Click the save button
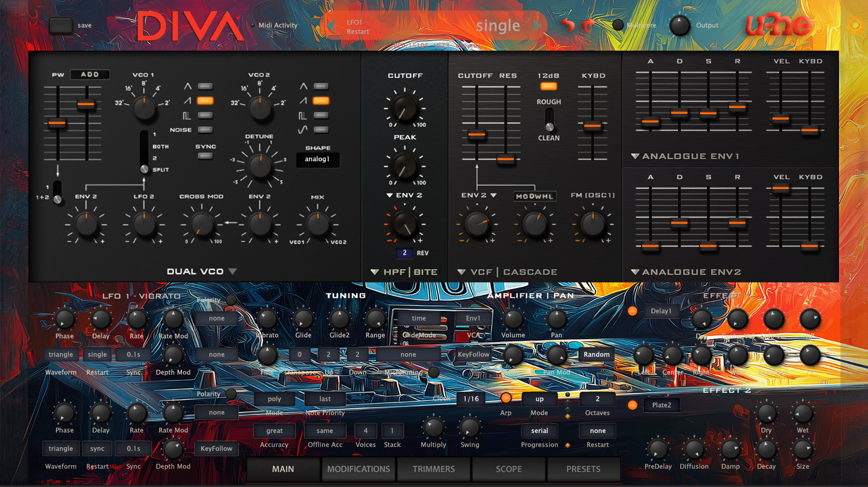The height and width of the screenshot is (487, 868). (x=61, y=25)
